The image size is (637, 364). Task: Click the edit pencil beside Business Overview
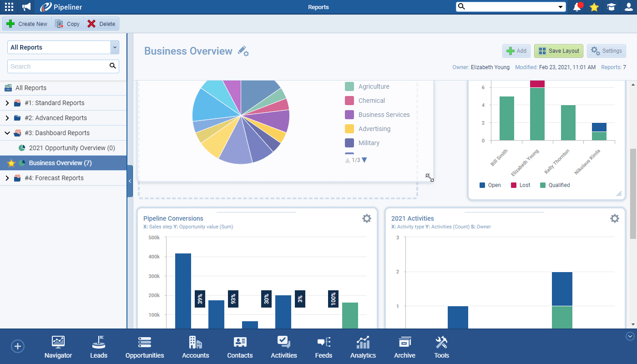pyautogui.click(x=243, y=51)
